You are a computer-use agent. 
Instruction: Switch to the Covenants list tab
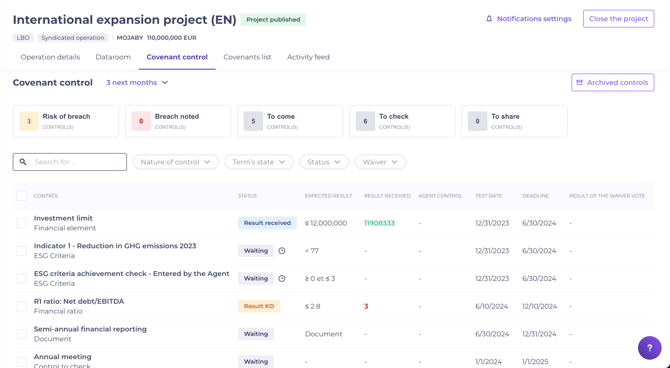tap(247, 57)
